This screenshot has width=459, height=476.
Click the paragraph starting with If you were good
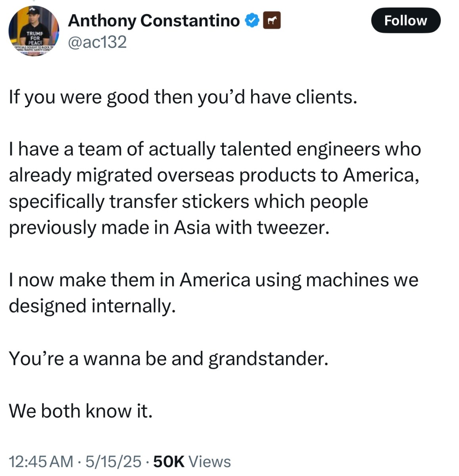(182, 96)
